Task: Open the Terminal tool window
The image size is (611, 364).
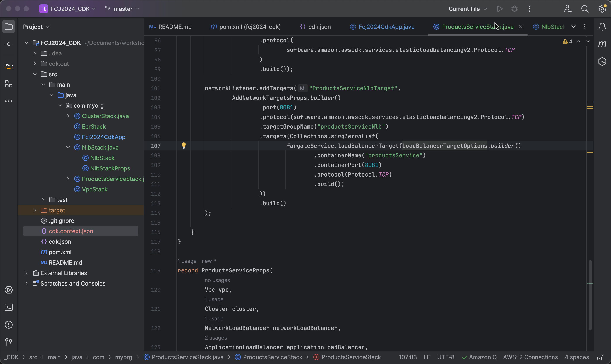Action: 9,307
